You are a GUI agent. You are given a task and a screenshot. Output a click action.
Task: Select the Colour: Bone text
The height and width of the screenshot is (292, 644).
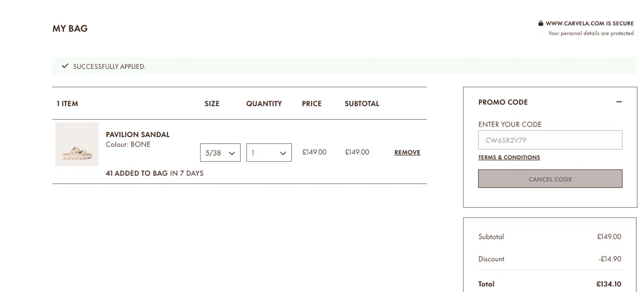[128, 144]
